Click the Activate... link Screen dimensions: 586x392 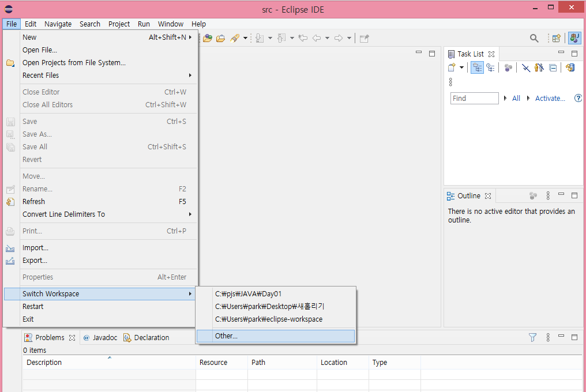click(x=550, y=98)
